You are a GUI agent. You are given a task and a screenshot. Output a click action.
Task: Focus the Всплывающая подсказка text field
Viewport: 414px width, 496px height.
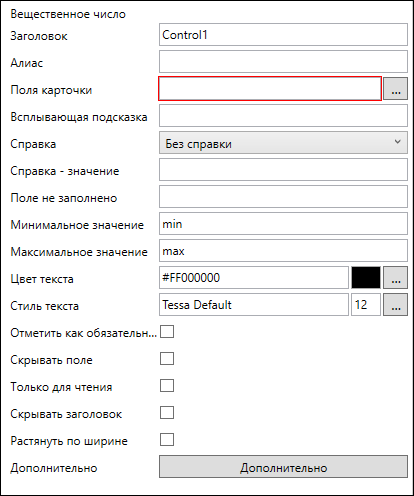point(283,116)
